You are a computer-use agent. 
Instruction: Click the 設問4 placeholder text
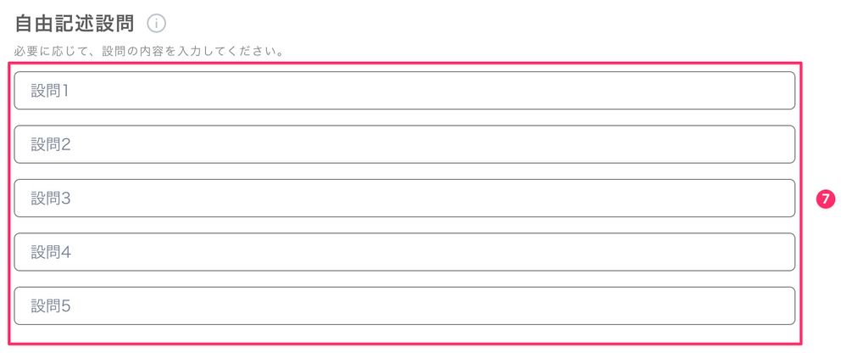tap(51, 252)
